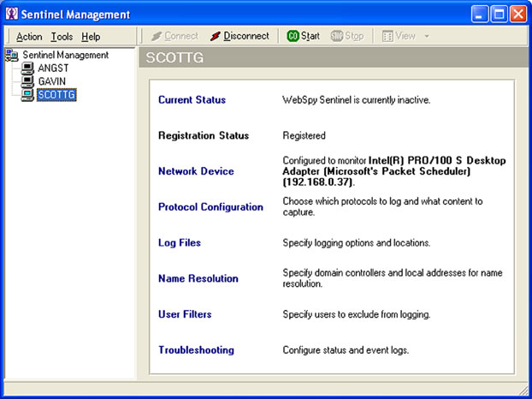The width and height of the screenshot is (532, 399).
Task: Select the GAVIN computer in tree
Action: tap(52, 81)
